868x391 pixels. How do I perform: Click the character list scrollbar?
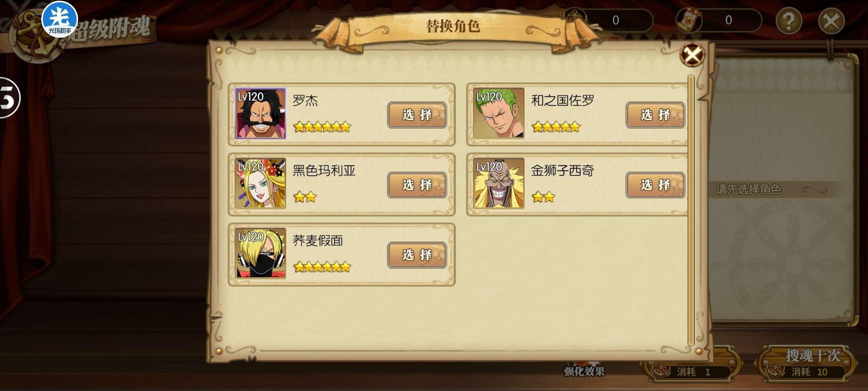(691, 210)
